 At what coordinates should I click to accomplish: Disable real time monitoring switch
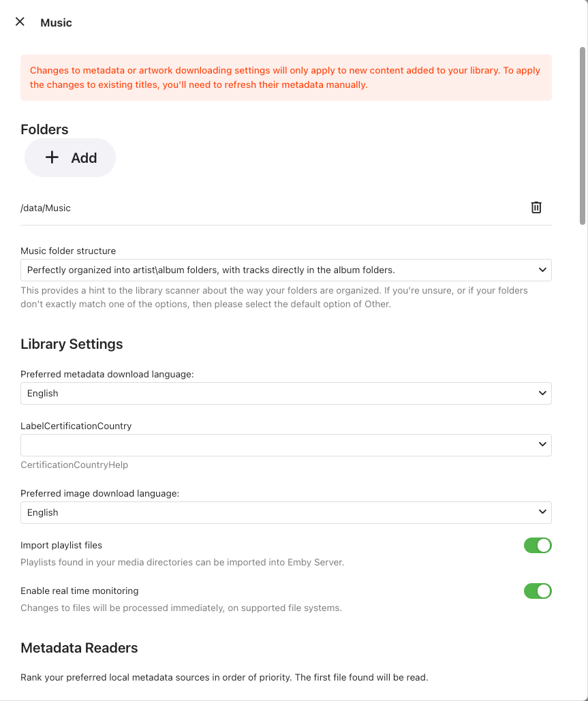(537, 591)
